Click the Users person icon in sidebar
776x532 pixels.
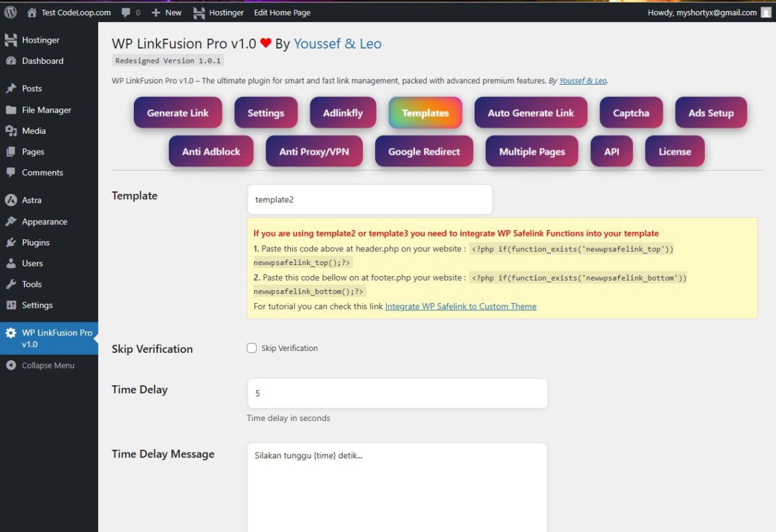click(11, 263)
